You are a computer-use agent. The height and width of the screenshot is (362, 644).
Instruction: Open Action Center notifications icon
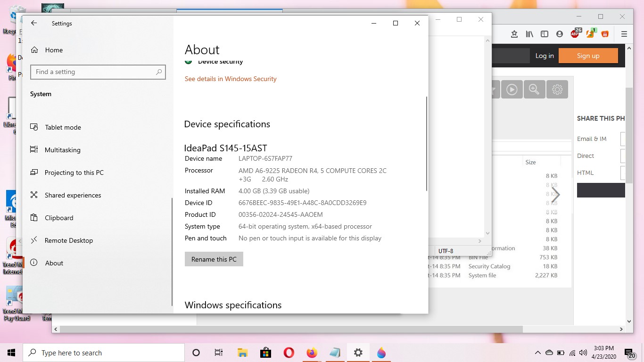tap(629, 354)
